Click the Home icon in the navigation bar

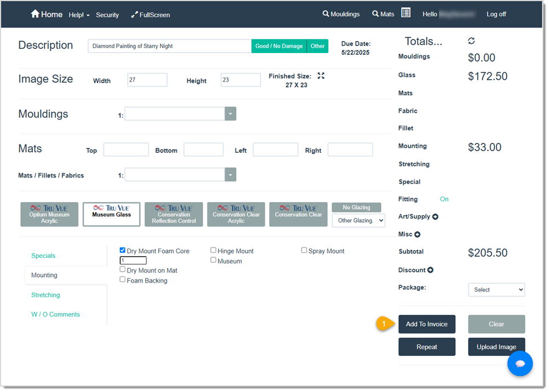(x=34, y=14)
